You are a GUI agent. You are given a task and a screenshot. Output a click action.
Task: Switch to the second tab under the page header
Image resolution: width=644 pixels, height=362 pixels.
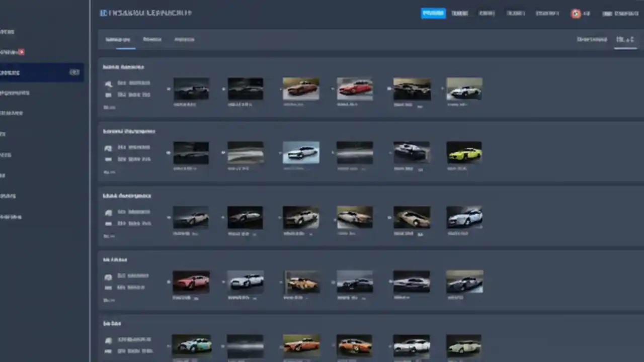(152, 39)
